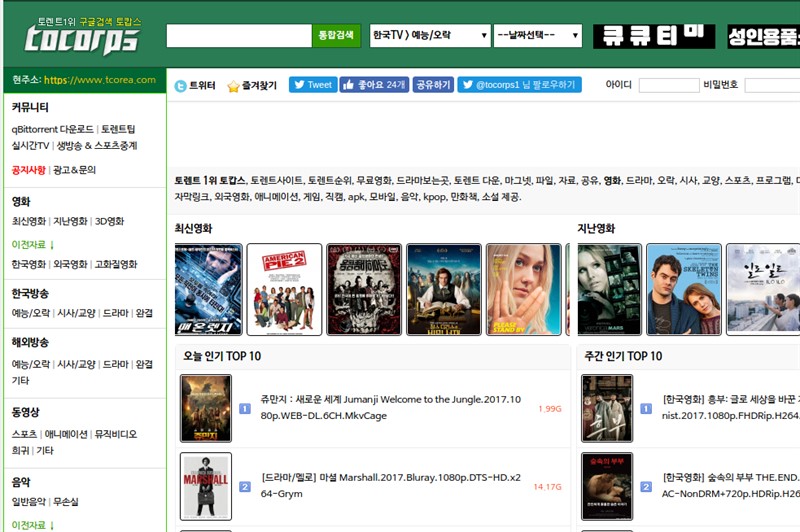Open the 숲속의 부부 thumbnail in weekly TOP 10

tap(607, 486)
